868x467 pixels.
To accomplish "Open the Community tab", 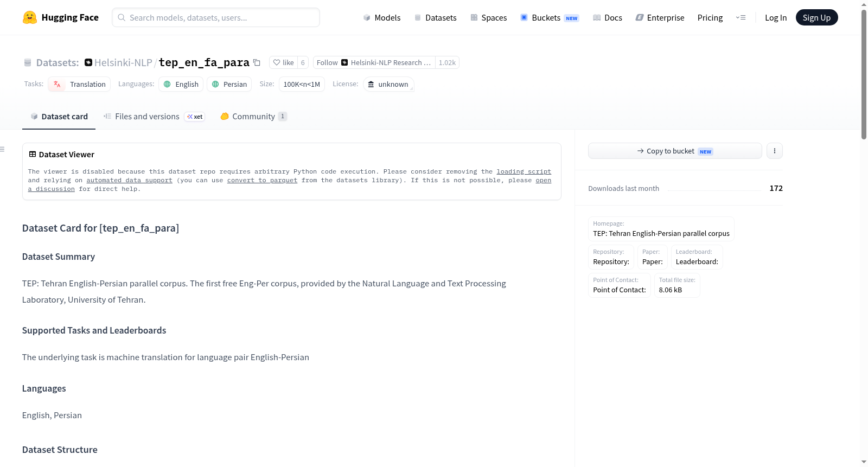I will 253,117.
